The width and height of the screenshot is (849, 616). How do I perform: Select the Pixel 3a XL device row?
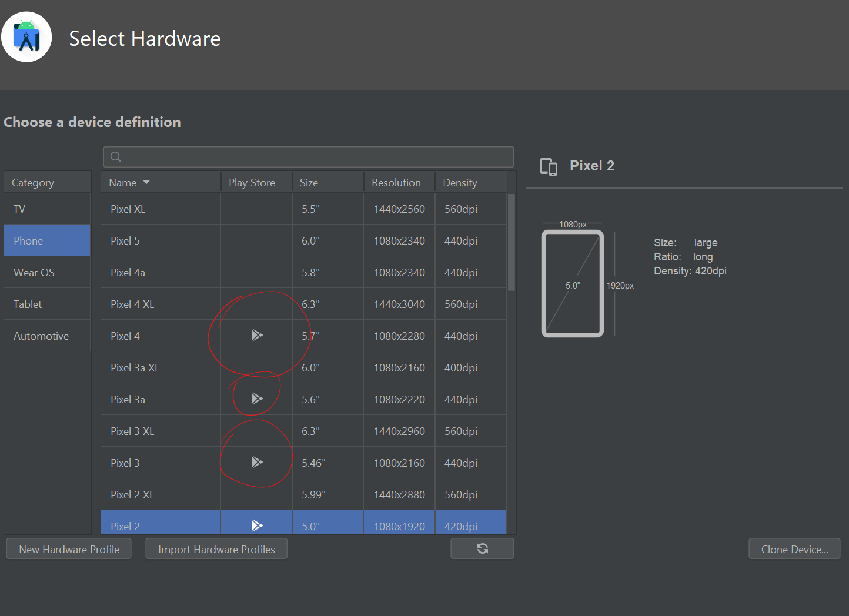(x=303, y=367)
